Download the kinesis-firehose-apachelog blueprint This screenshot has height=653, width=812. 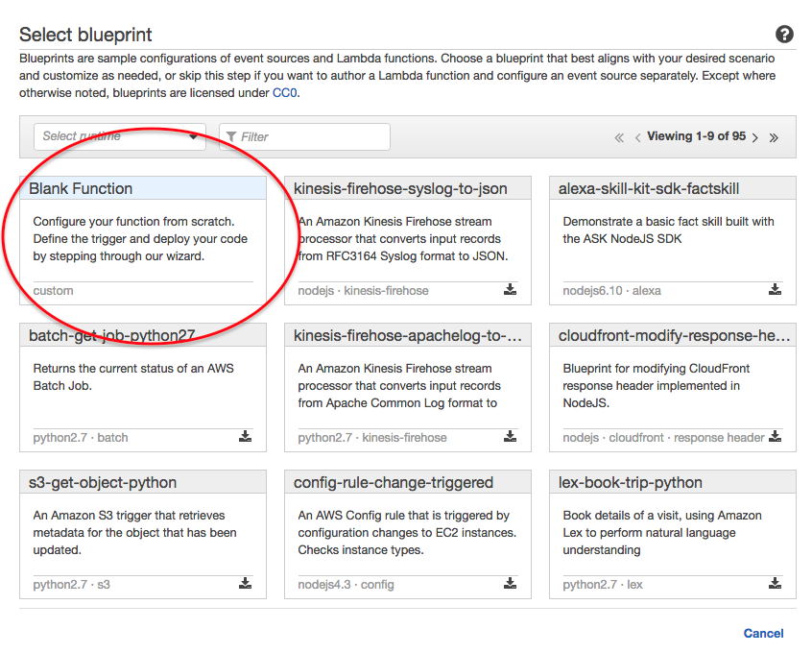click(x=510, y=436)
